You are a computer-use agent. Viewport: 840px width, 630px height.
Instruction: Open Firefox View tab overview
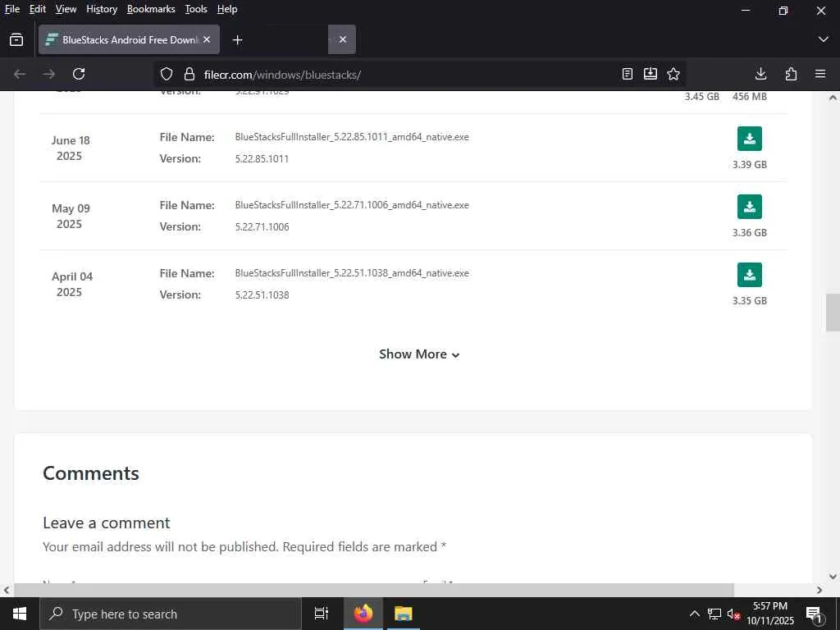[x=16, y=39]
